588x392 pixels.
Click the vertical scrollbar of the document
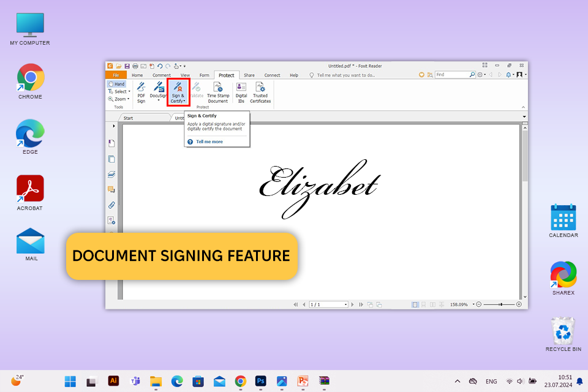point(525,156)
